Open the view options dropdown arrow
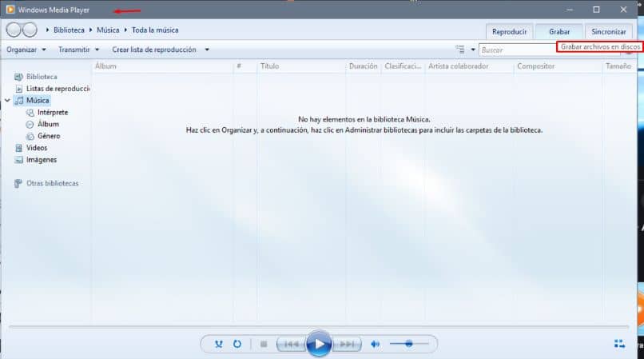 tap(473, 50)
